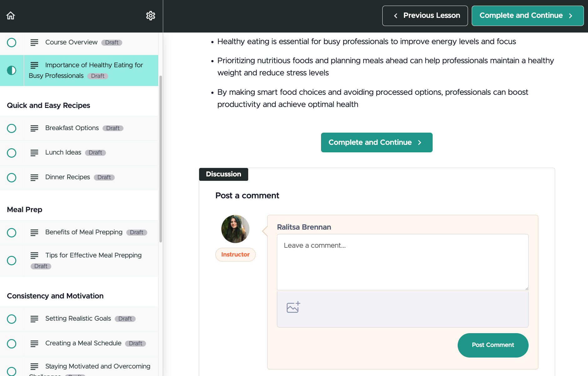588x376 pixels.
Task: Open Breakfast Options lesson
Action: (x=72, y=128)
